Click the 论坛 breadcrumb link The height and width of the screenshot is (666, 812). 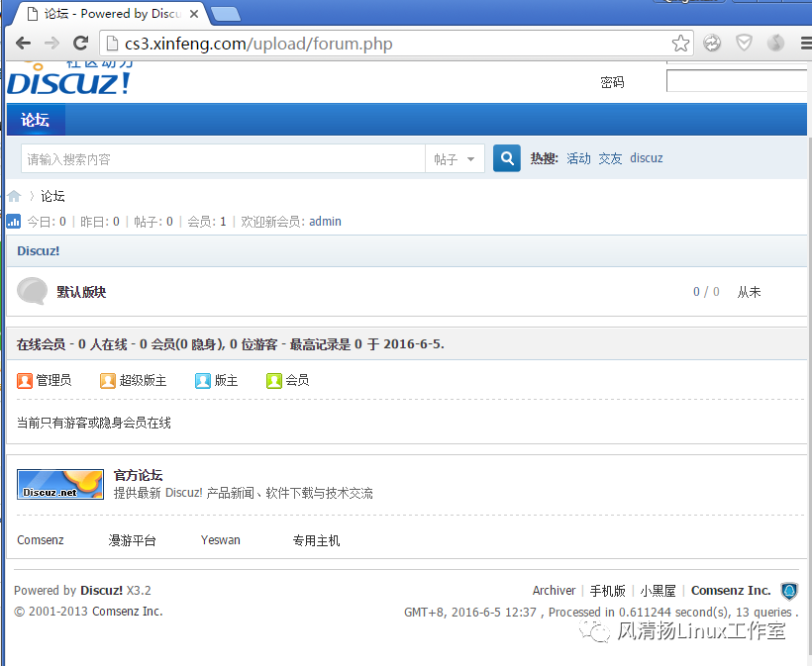pos(52,196)
